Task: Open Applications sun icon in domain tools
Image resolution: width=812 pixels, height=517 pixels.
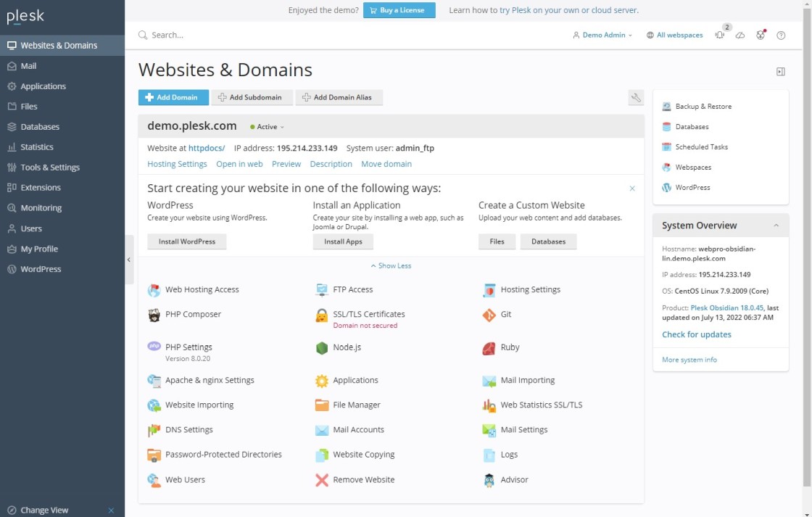Action: [322, 381]
